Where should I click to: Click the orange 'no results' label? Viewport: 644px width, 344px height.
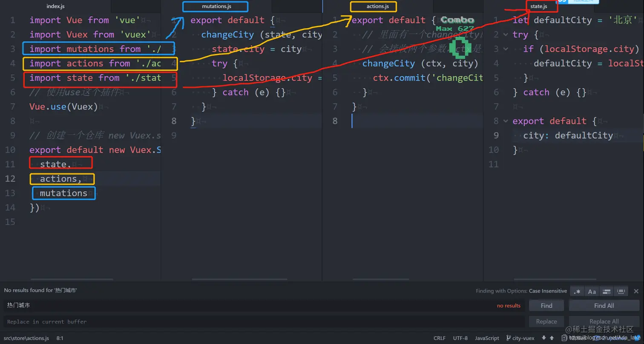pos(509,306)
